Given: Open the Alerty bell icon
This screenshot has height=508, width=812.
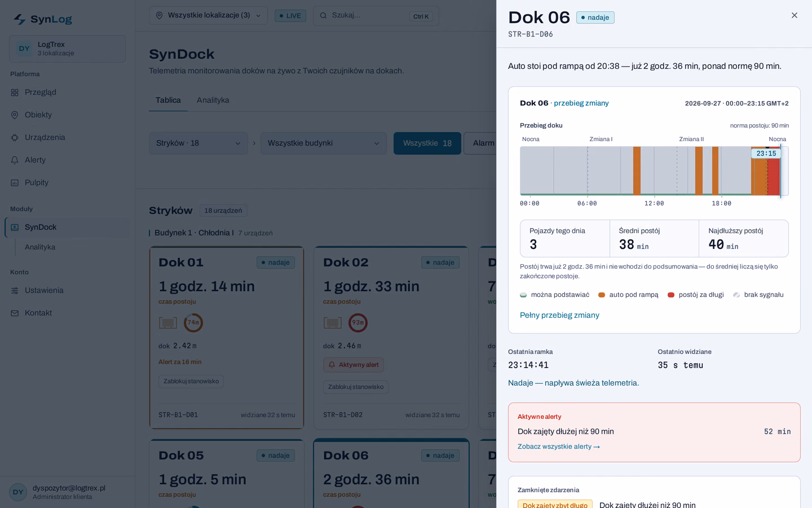Looking at the screenshot, I should [15, 160].
